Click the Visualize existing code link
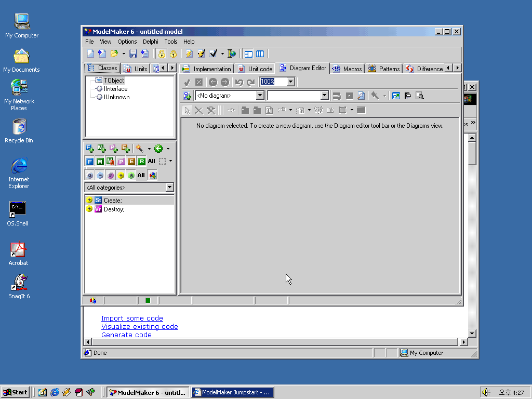Image resolution: width=532 pixels, height=399 pixels. (139, 327)
